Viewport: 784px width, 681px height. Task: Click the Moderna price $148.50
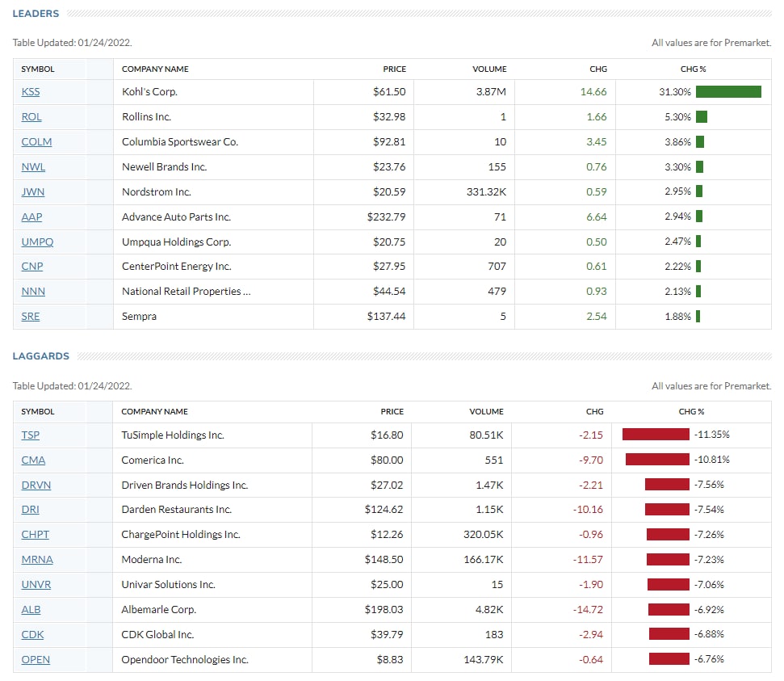pos(384,560)
